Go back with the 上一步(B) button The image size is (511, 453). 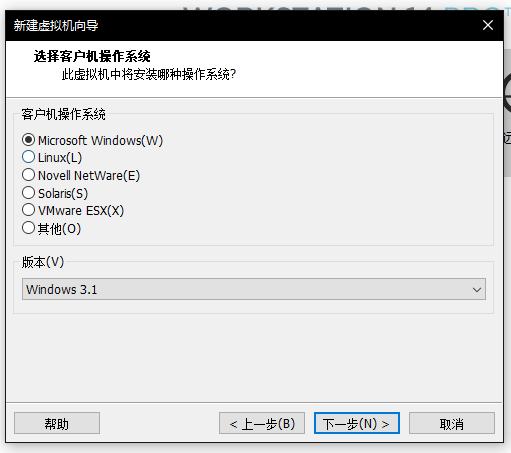tap(262, 423)
